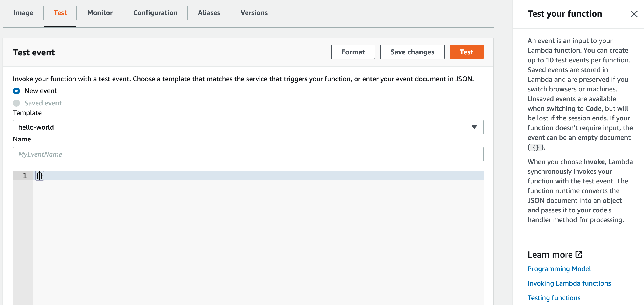The width and height of the screenshot is (644, 305).
Task: Open the Monitor tab
Action: [100, 13]
